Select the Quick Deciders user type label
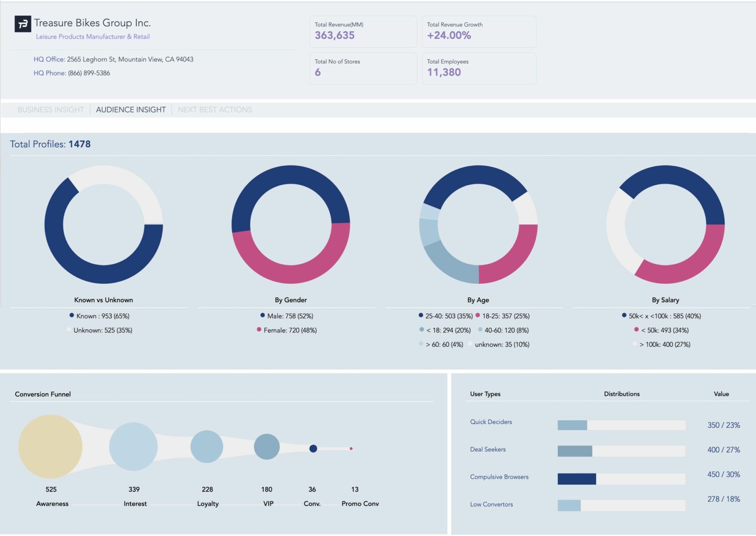The image size is (756, 536). point(491,422)
